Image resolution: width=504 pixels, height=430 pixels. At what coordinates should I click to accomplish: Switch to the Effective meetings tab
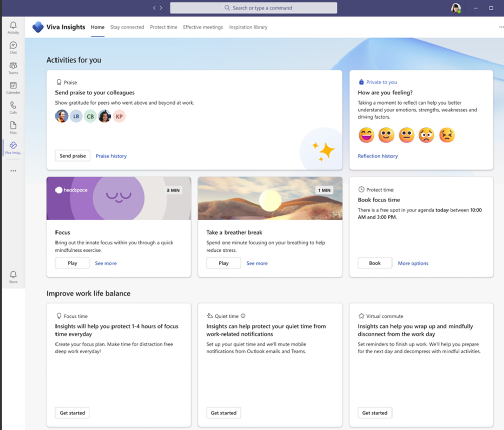click(x=203, y=27)
